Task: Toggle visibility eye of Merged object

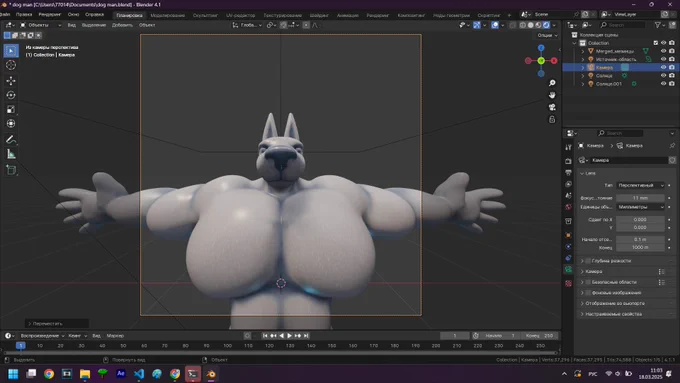Action: click(663, 51)
